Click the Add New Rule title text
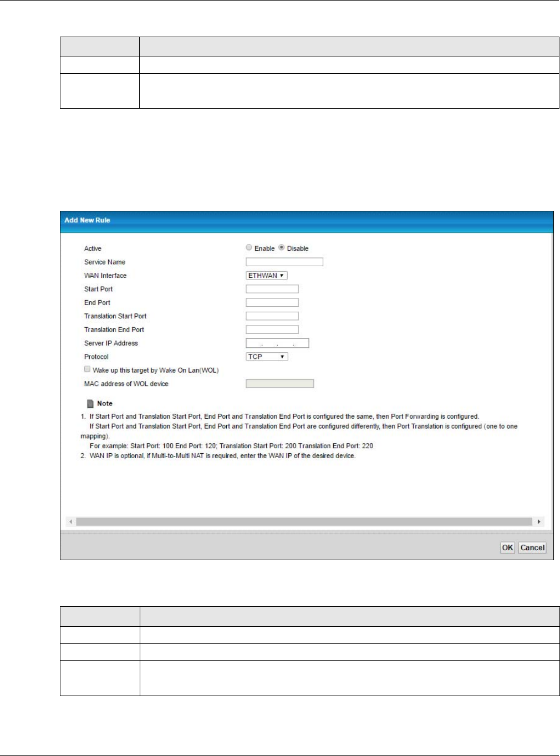 [87, 220]
